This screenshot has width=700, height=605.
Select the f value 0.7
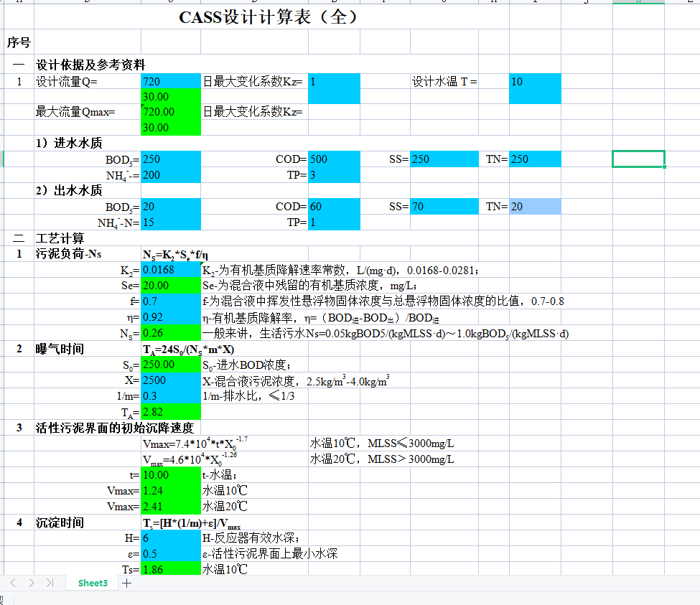click(171, 301)
